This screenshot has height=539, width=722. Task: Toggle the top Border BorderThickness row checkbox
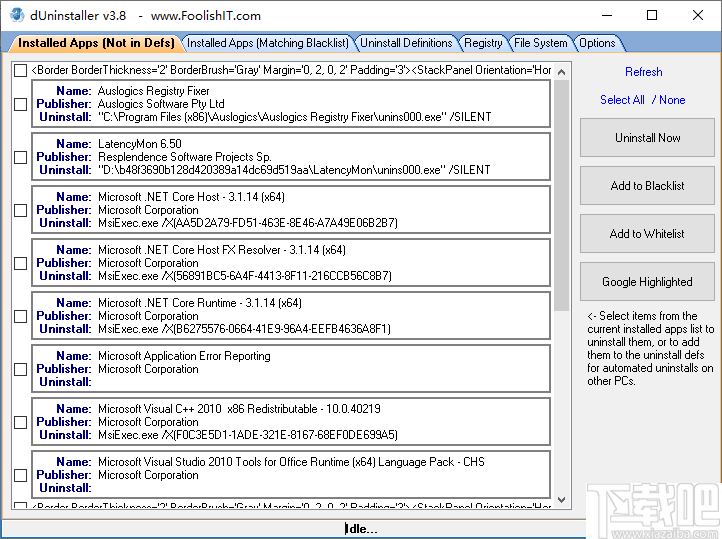tap(20, 70)
